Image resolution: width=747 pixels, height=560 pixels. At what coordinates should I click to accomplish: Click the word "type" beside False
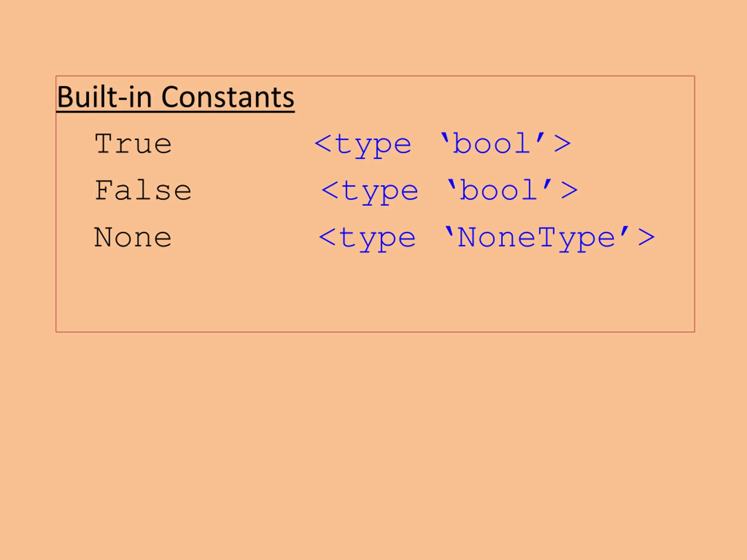(x=380, y=193)
